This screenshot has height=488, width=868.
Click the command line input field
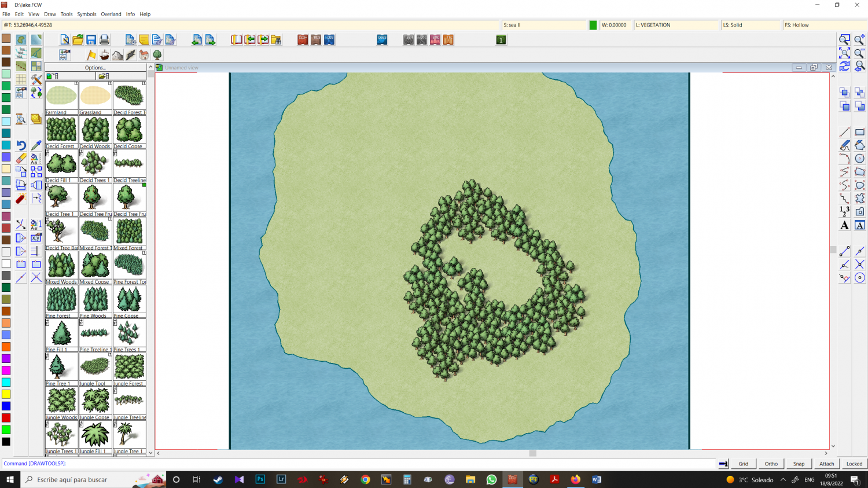(359, 464)
